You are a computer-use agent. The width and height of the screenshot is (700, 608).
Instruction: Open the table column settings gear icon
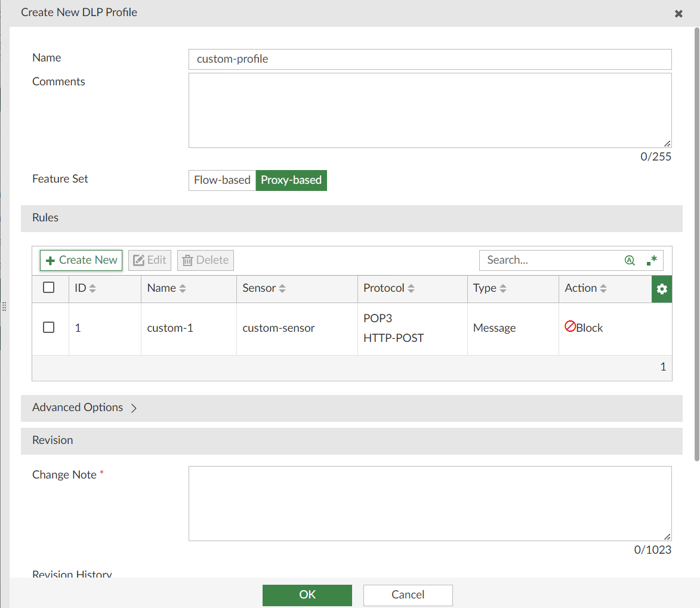661,289
